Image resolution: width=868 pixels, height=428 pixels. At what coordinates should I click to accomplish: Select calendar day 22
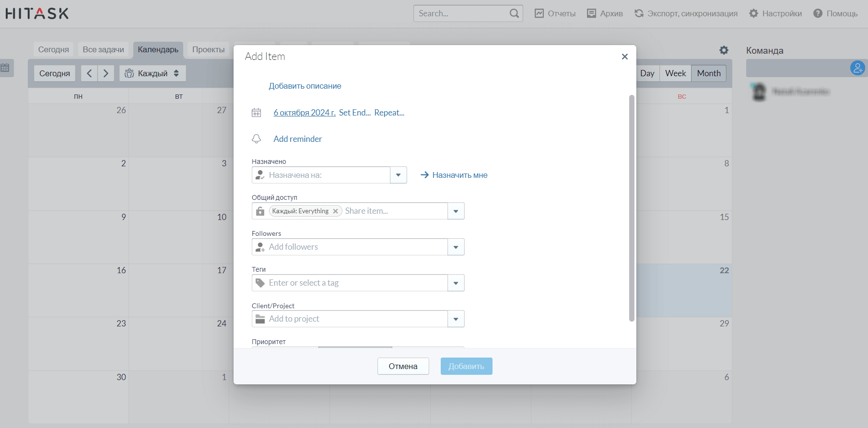[x=681, y=290]
